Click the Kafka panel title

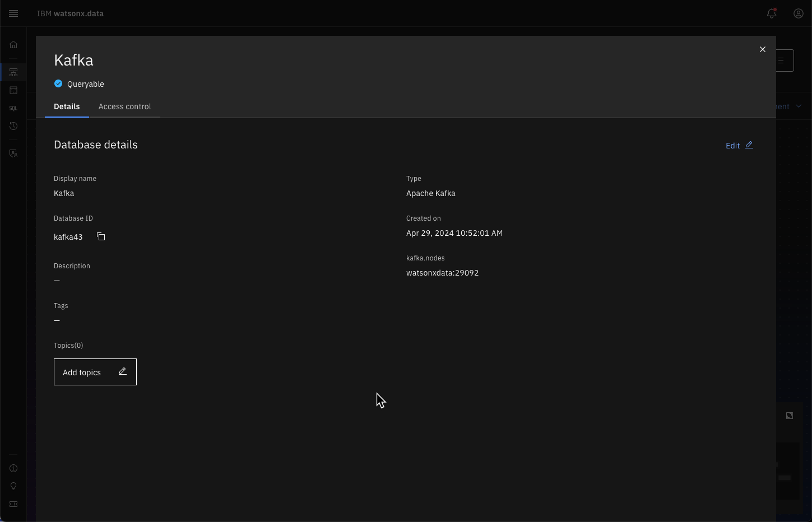[x=73, y=60]
